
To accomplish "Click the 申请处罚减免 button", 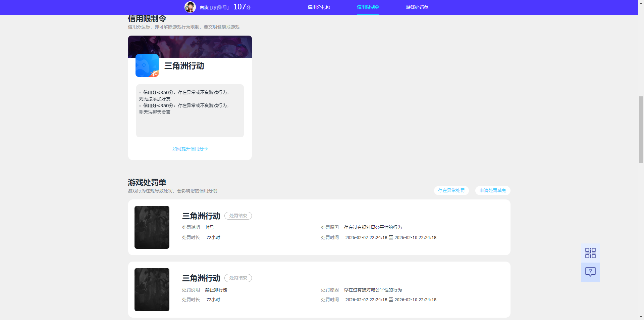I will pos(493,190).
